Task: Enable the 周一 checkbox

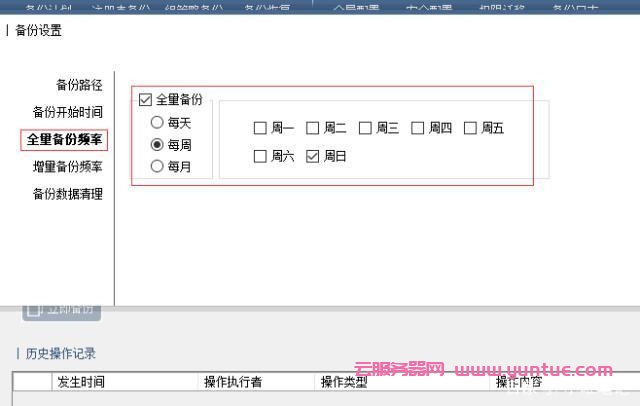Action: click(260, 128)
